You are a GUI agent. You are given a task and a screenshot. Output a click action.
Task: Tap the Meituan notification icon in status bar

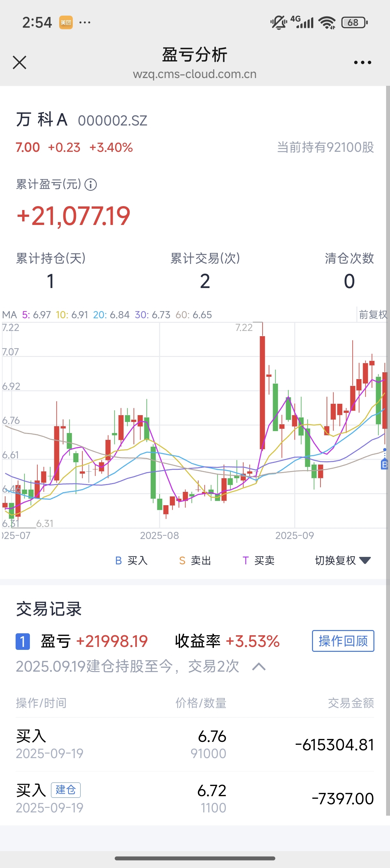click(x=66, y=22)
